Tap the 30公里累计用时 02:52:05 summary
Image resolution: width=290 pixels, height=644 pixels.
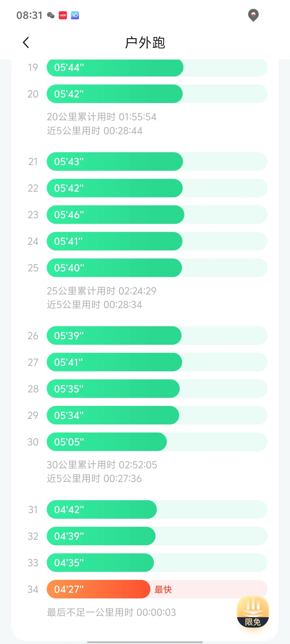point(102,464)
